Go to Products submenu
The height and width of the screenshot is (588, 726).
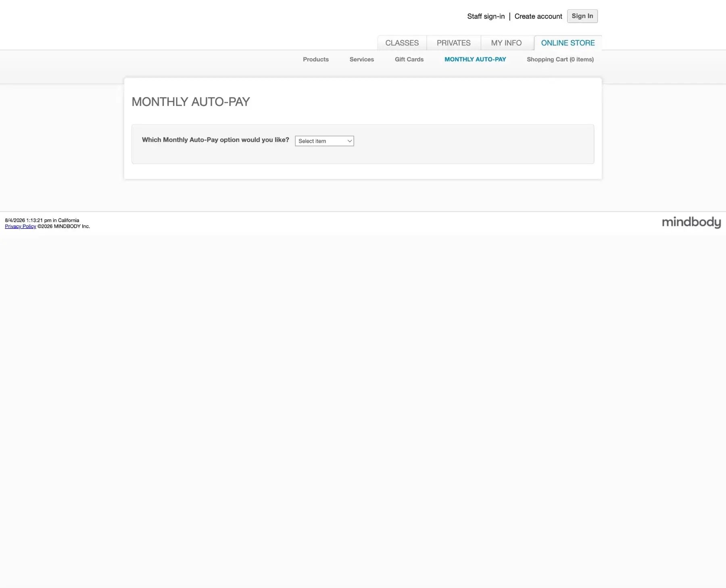point(315,59)
